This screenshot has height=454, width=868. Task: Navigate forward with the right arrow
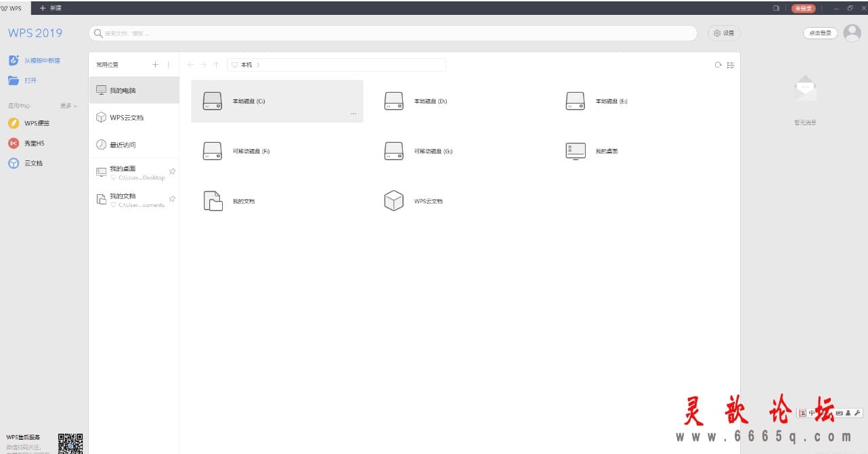click(203, 65)
